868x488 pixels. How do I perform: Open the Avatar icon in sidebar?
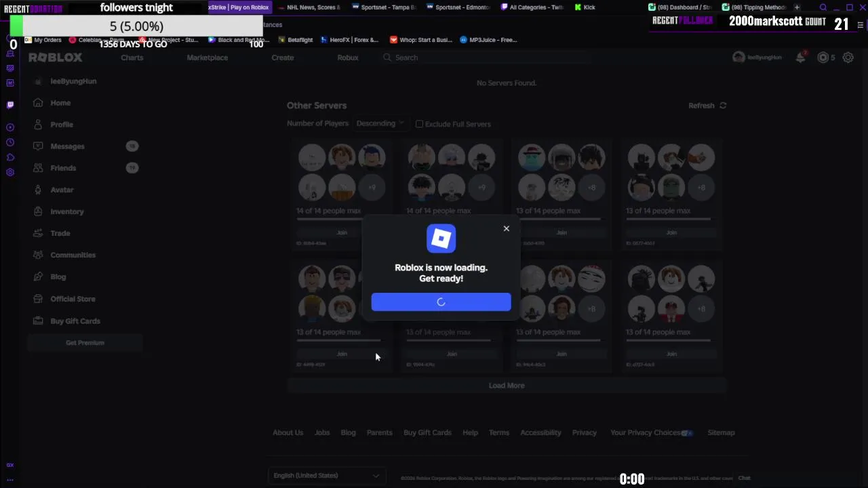pyautogui.click(x=38, y=190)
